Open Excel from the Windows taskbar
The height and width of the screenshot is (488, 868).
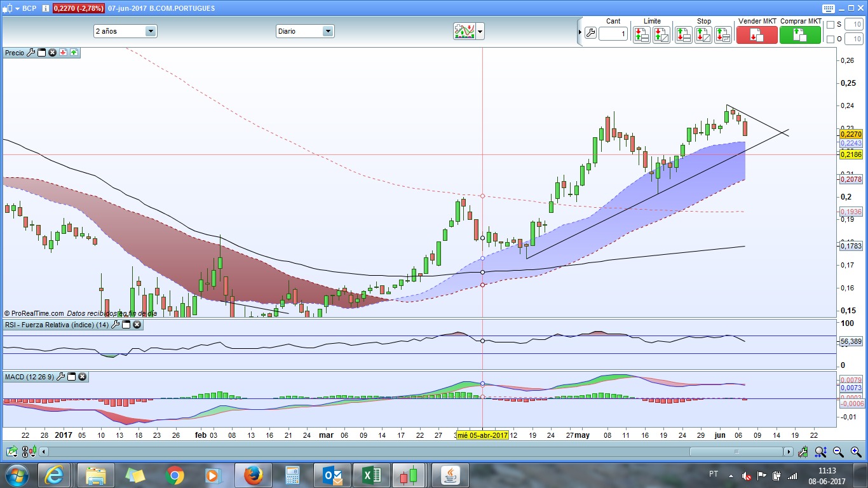point(372,475)
